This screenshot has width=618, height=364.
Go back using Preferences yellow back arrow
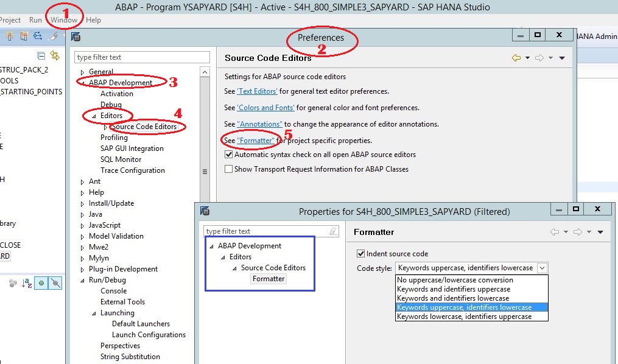point(516,58)
